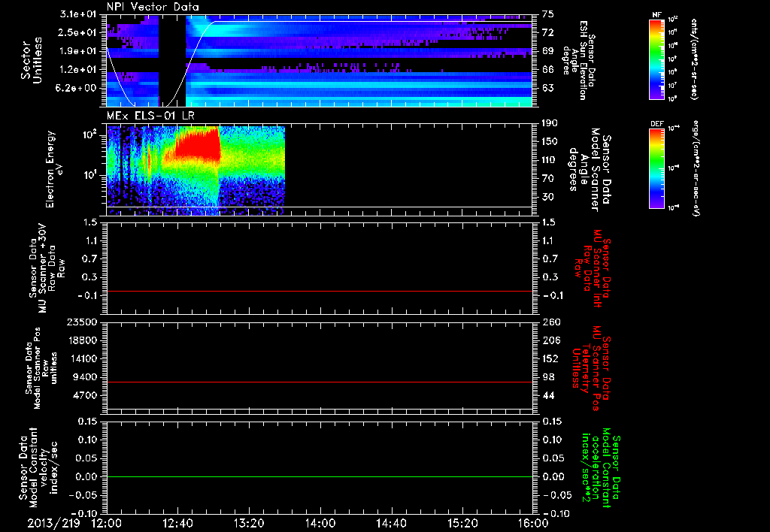Click the 15:20 time axis label
The height and width of the screenshot is (532, 770).
click(462, 523)
